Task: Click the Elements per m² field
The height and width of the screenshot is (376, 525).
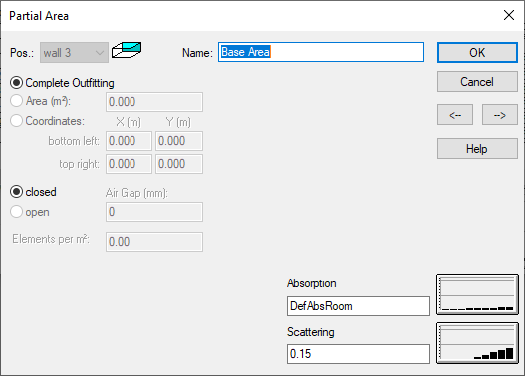Action: point(154,242)
